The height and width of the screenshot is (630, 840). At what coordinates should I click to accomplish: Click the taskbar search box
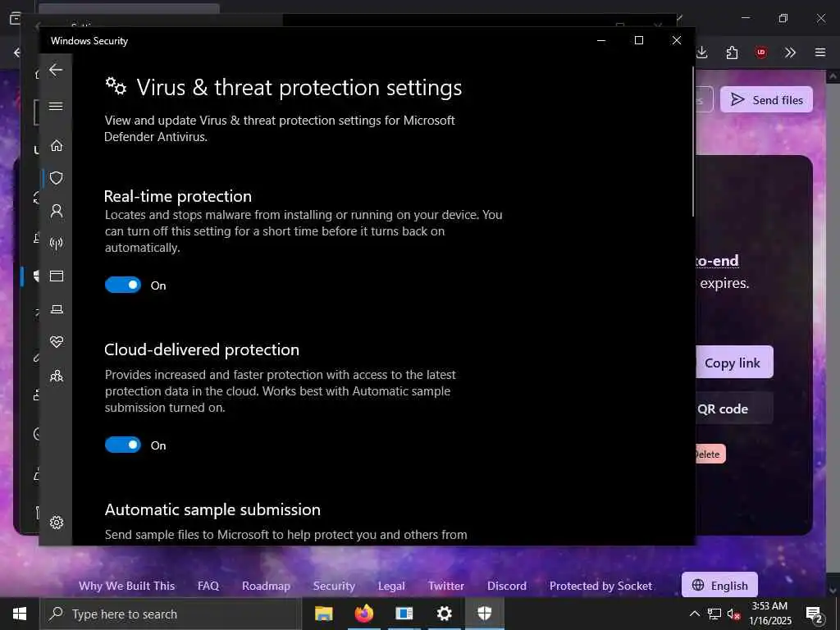171,614
